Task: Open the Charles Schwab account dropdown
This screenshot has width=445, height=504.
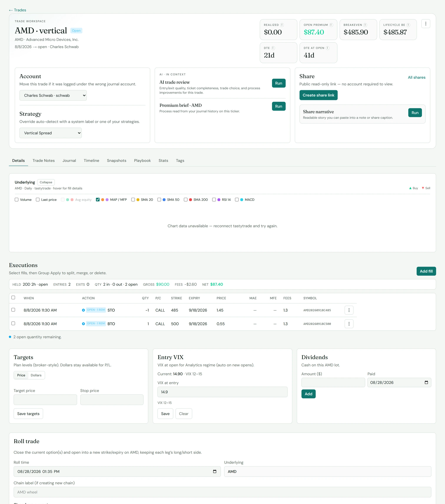Action: click(x=53, y=95)
